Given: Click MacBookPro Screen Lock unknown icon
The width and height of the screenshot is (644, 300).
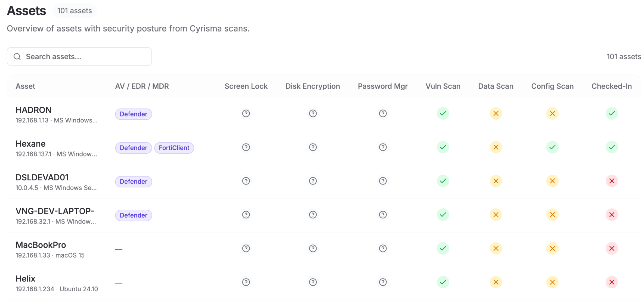Looking at the screenshot, I should (x=246, y=248).
